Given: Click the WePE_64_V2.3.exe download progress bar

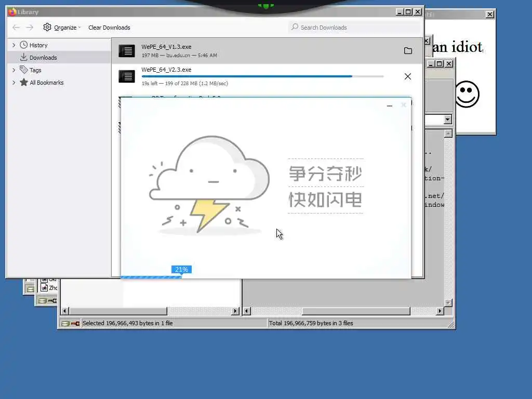Looking at the screenshot, I should (262, 76).
